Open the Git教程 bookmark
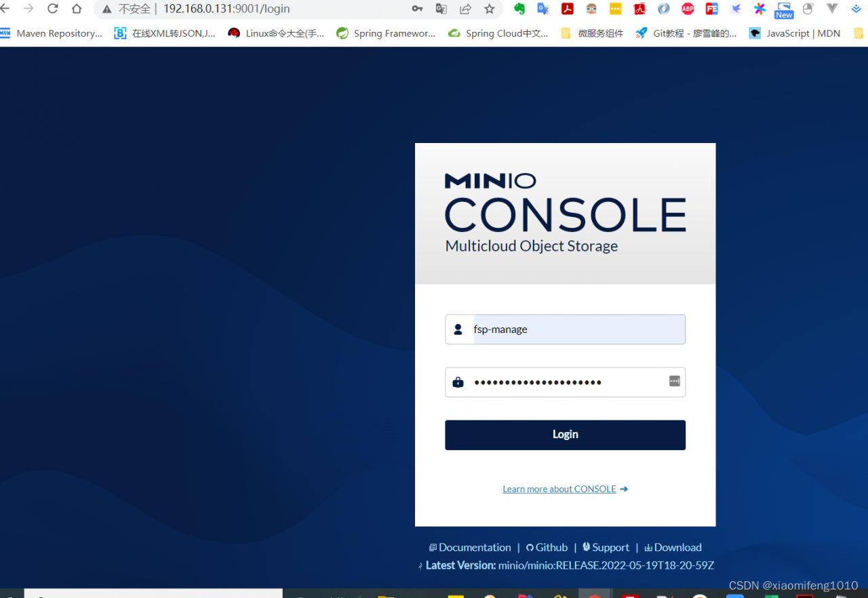Image resolution: width=868 pixels, height=598 pixels. 686,33
